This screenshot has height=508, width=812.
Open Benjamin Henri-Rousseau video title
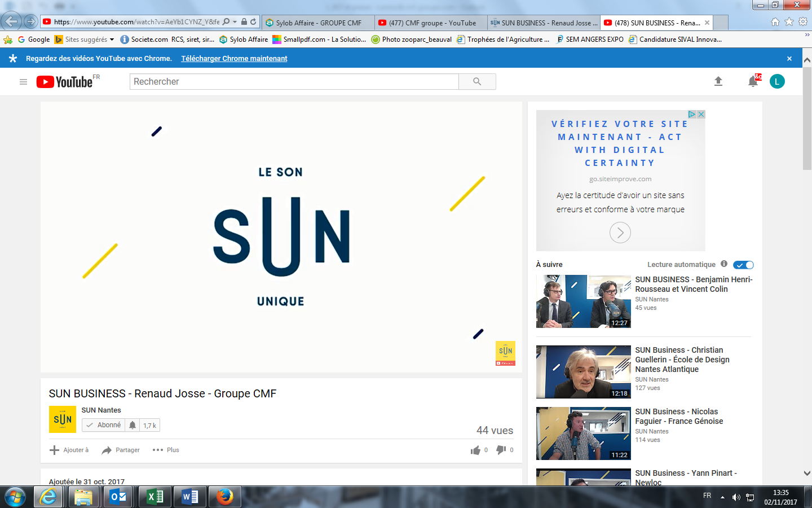[x=694, y=284]
